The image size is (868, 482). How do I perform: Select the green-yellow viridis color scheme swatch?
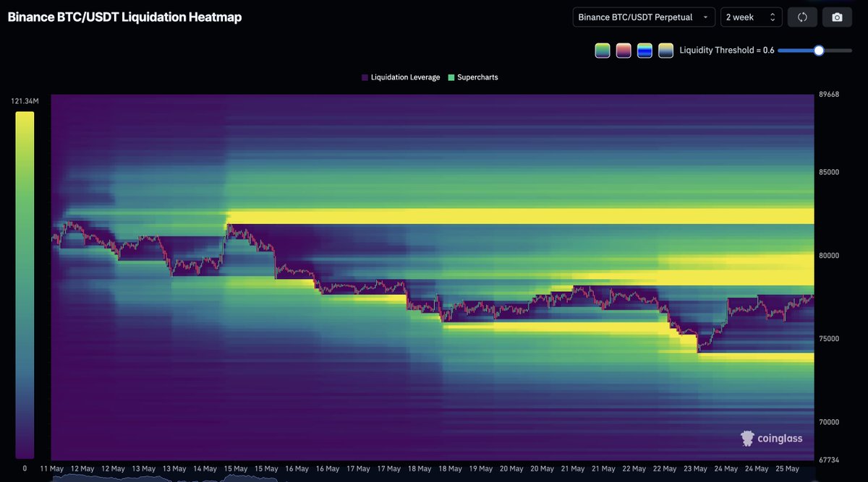click(603, 51)
